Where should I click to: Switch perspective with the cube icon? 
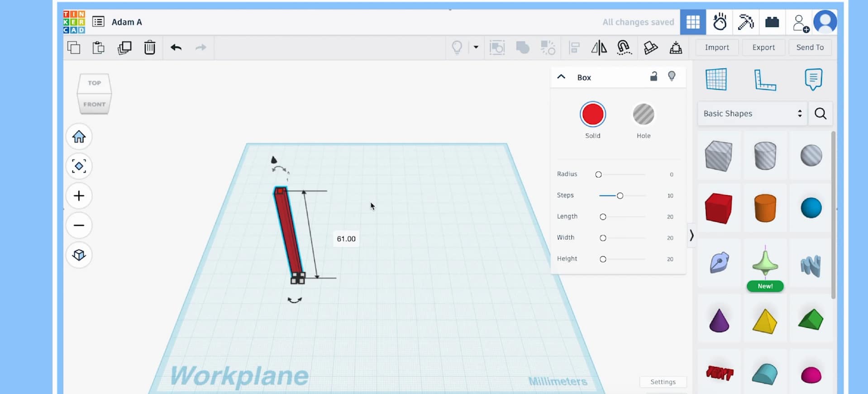tap(79, 255)
